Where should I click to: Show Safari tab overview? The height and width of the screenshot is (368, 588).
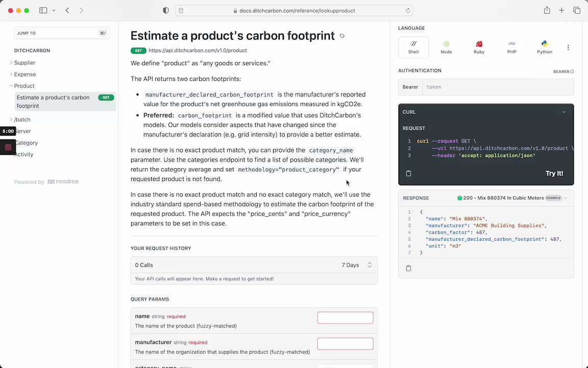click(x=577, y=11)
